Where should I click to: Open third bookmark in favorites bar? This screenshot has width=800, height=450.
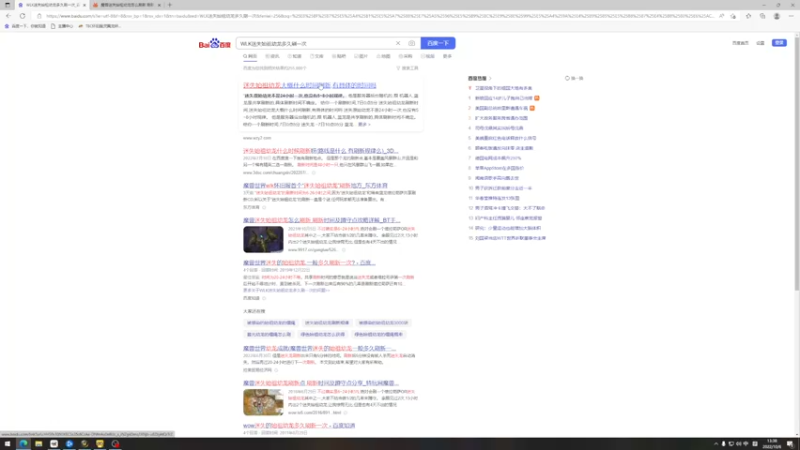[x=99, y=26]
